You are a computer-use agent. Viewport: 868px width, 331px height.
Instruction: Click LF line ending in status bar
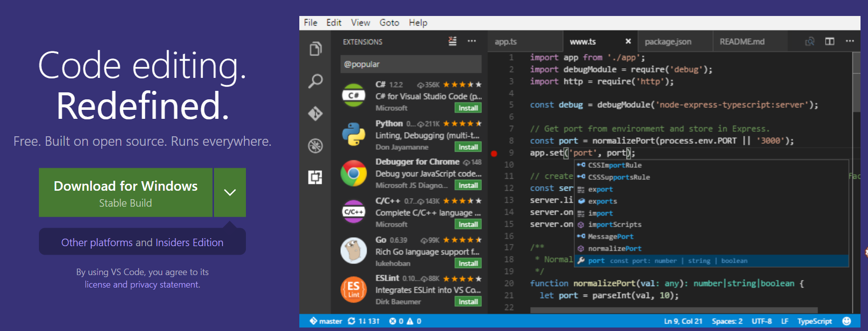[785, 321]
